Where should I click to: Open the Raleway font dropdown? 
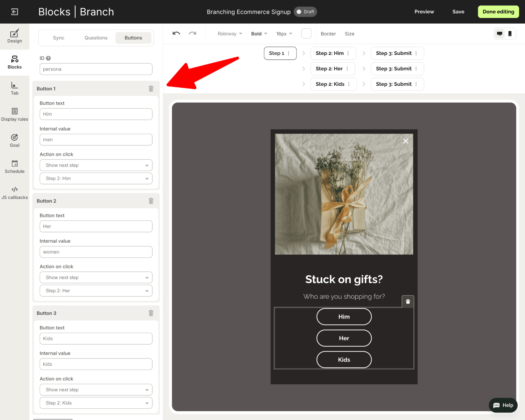pos(230,34)
